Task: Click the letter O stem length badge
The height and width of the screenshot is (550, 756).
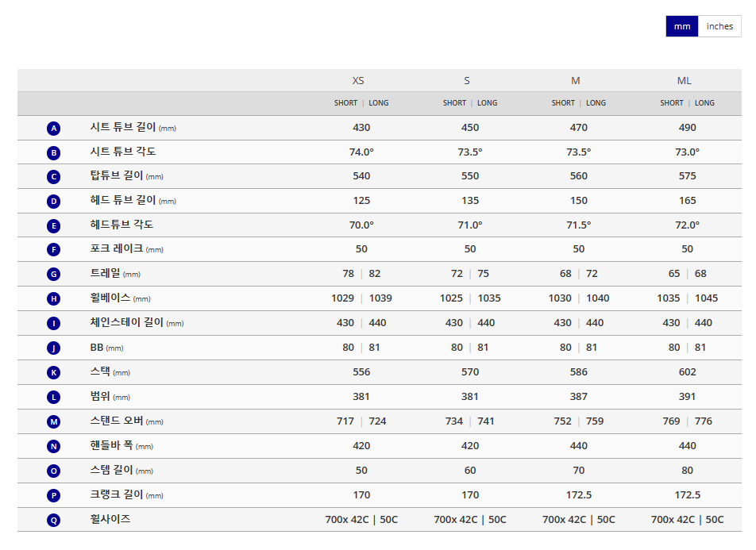Action: [x=53, y=471]
